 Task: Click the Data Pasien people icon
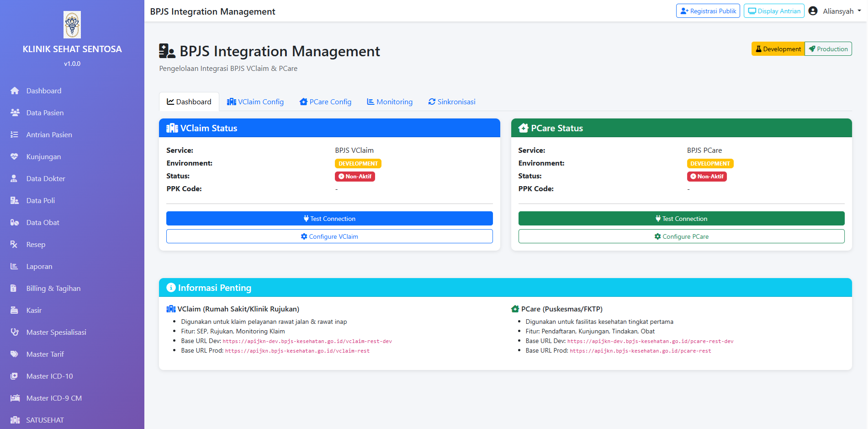coord(15,113)
